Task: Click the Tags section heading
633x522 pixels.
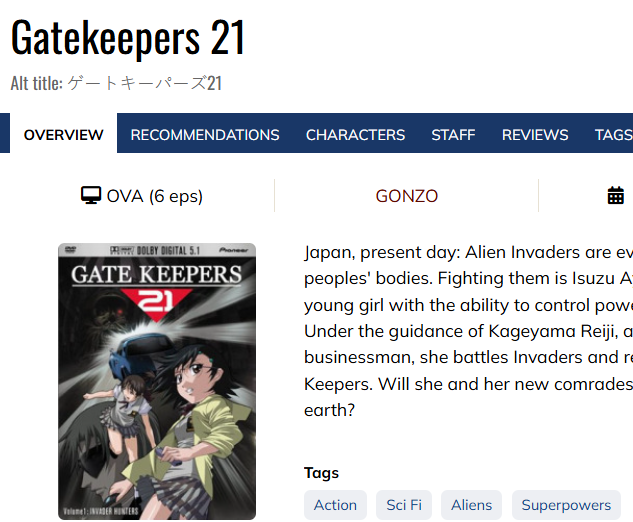Action: tap(321, 473)
